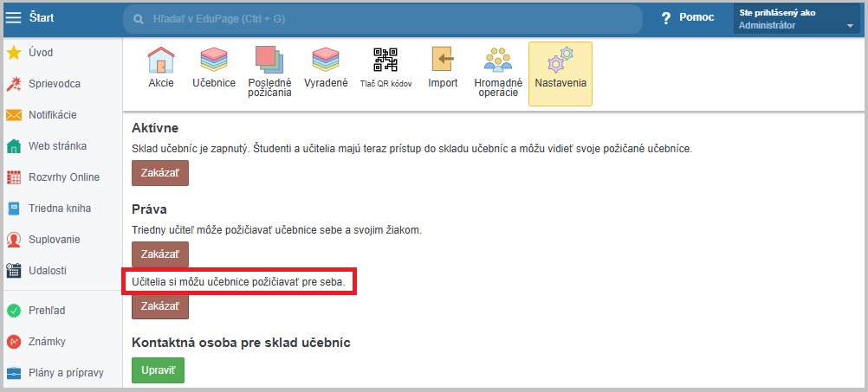Open the Pomoc help link
The image size is (868, 392).
click(x=696, y=17)
